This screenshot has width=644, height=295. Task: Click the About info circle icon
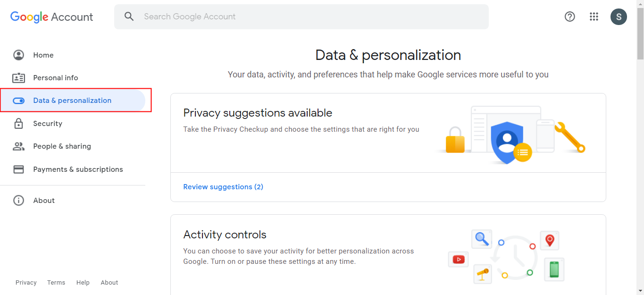pyautogui.click(x=18, y=201)
